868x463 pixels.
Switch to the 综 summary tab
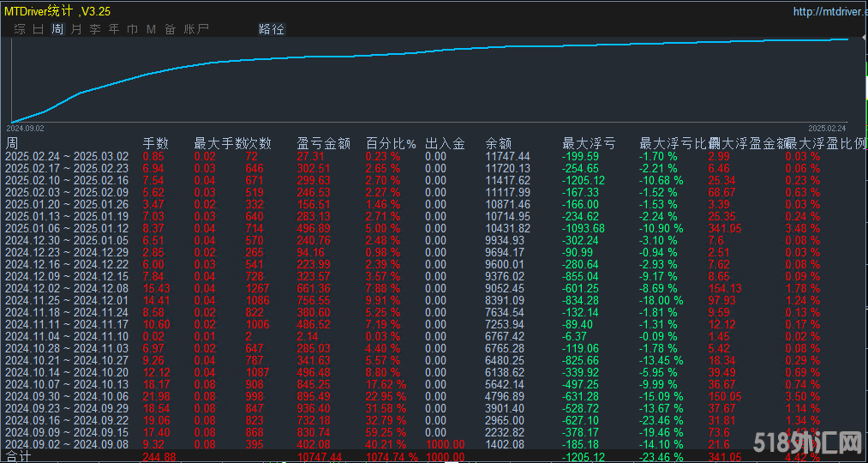[x=20, y=29]
